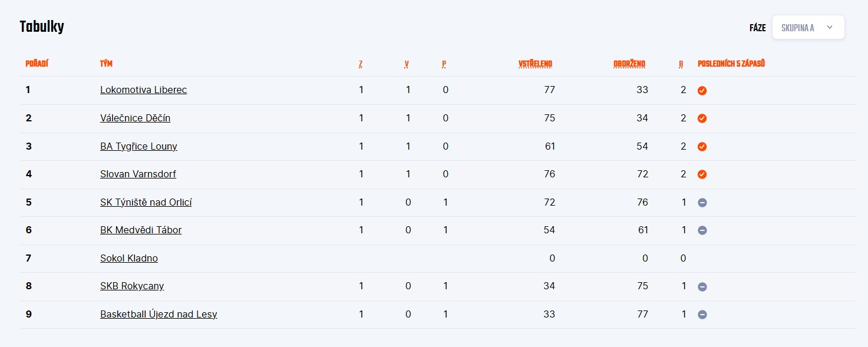868x347 pixels.
Task: Click the Vstřeleno column header
Action: tap(535, 64)
